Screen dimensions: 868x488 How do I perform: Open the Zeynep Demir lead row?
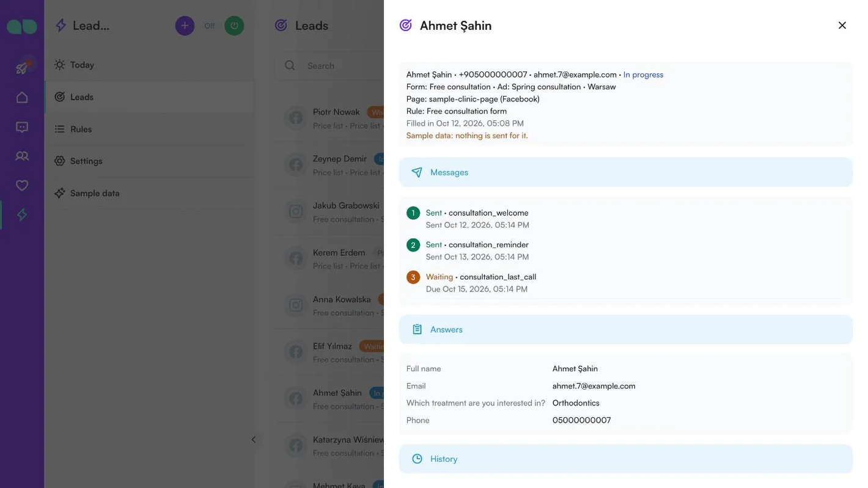pyautogui.click(x=330, y=165)
